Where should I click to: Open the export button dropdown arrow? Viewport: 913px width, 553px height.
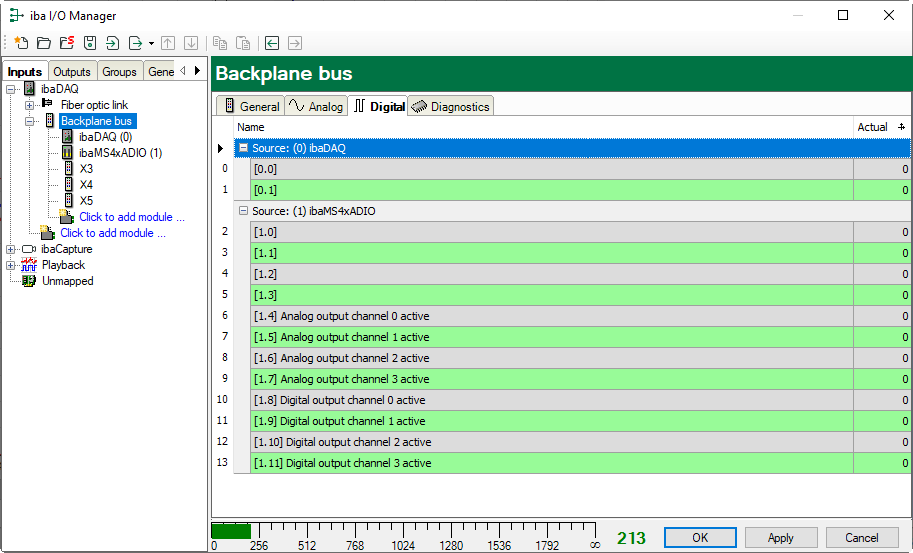[x=151, y=44]
